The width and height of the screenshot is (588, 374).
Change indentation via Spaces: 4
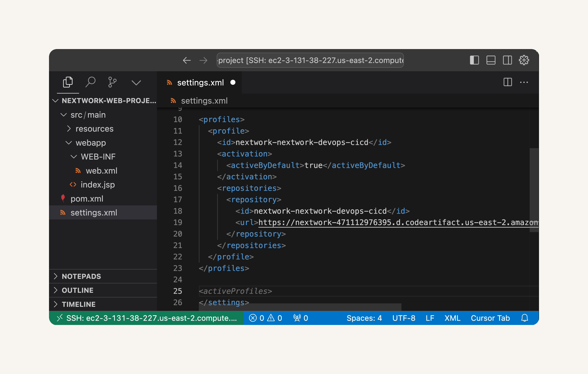point(364,318)
